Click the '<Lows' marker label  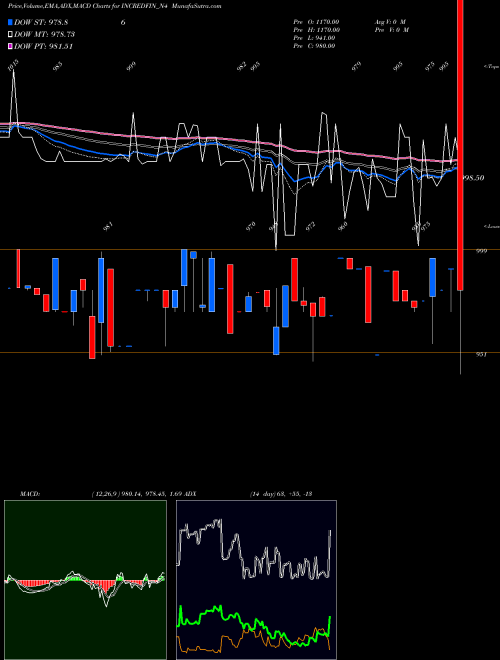[x=491, y=226]
